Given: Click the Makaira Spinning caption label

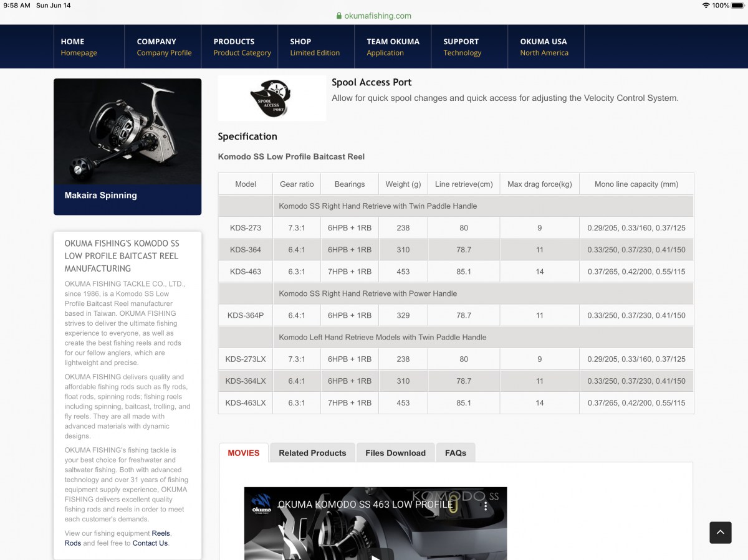Looking at the screenshot, I should (100, 195).
